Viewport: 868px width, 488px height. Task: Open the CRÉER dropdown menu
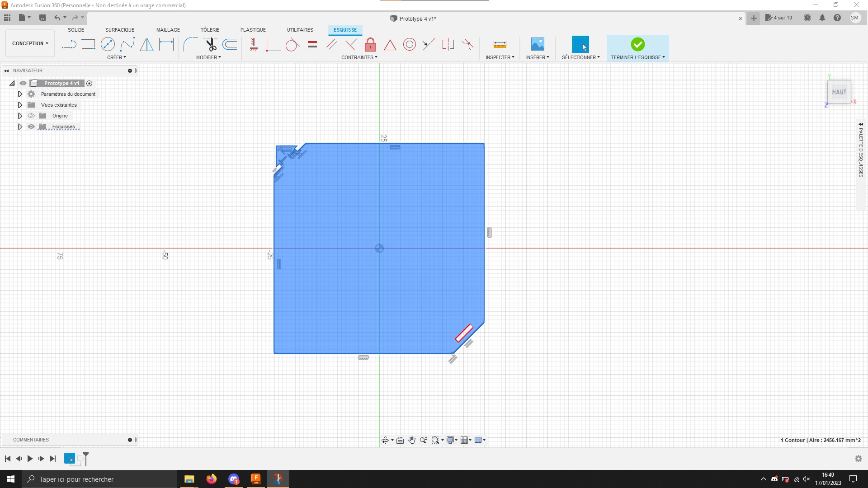[117, 57]
